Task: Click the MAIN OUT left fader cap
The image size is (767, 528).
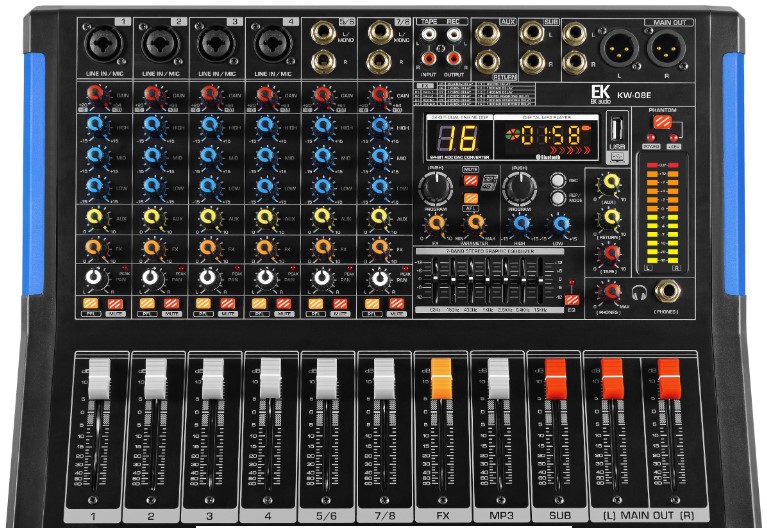Action: (x=612, y=379)
